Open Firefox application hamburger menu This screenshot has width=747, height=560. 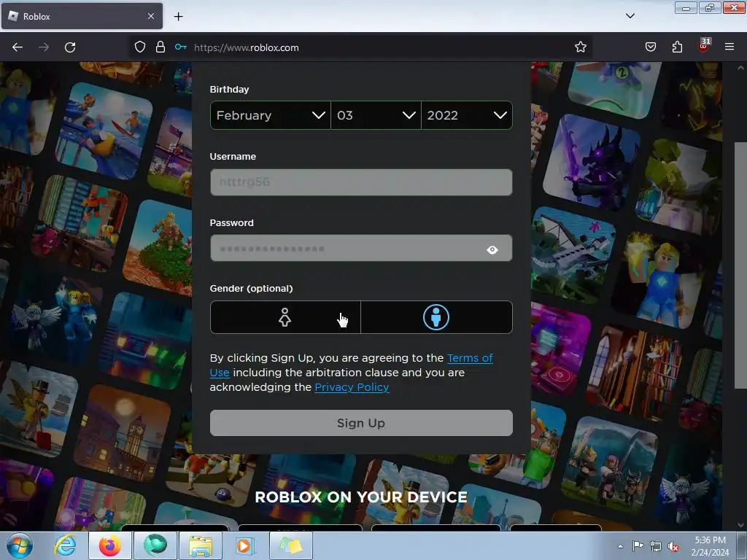point(729,47)
